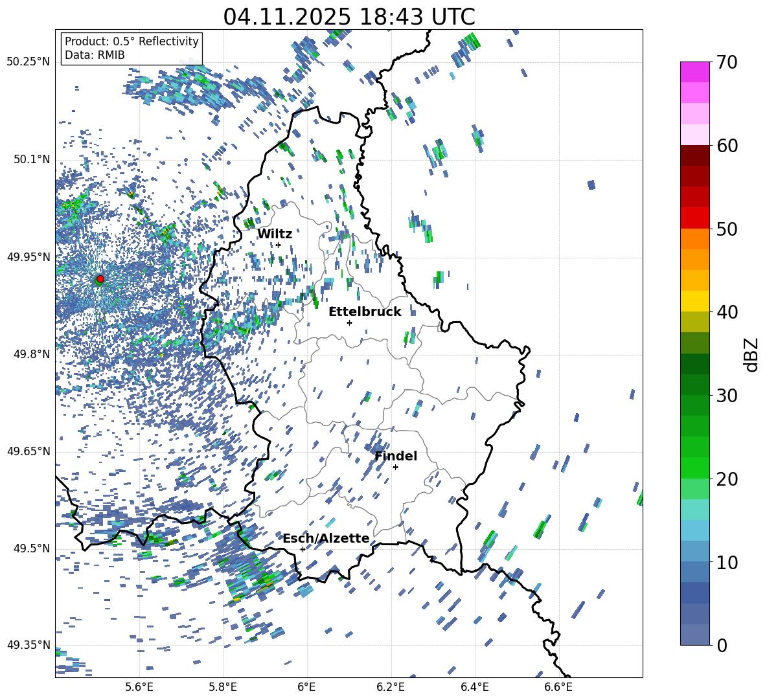Click the 49.8°N latitude label

tap(32, 354)
